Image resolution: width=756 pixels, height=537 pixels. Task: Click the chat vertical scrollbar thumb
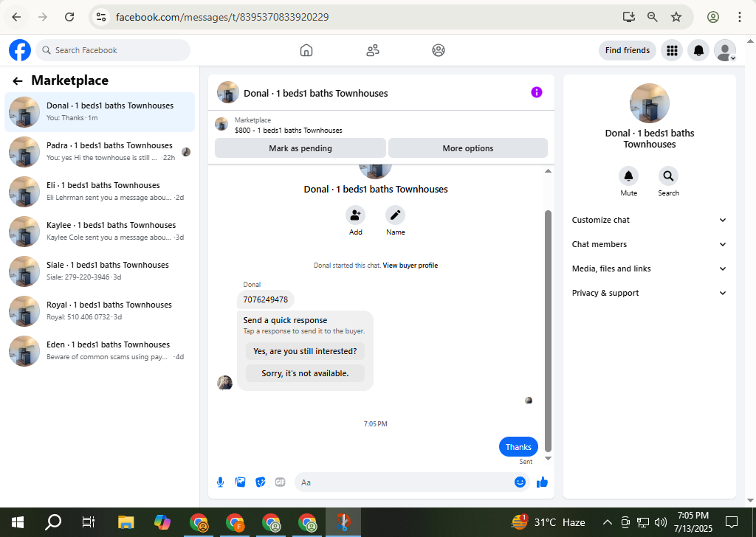pos(548,331)
